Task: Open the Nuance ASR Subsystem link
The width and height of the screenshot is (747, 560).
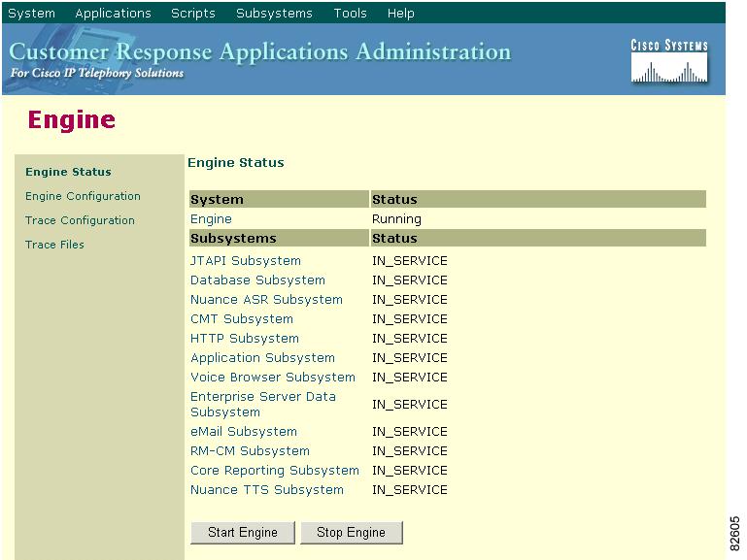Action: click(x=266, y=300)
